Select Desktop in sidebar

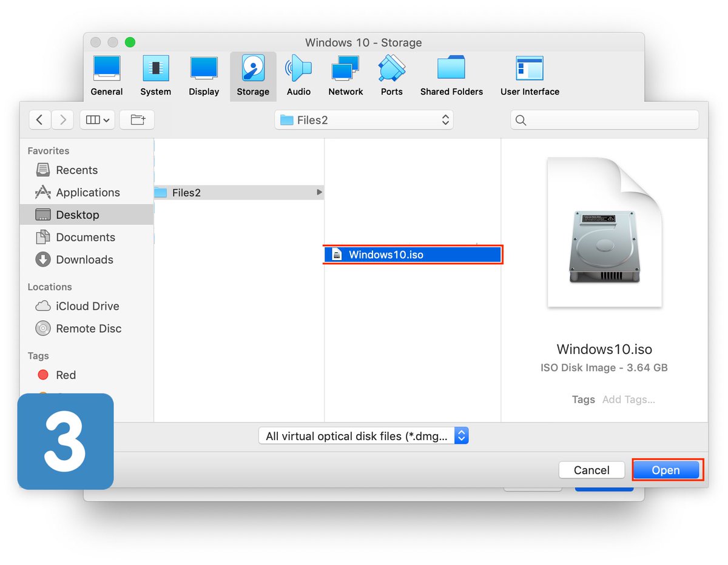pos(87,215)
